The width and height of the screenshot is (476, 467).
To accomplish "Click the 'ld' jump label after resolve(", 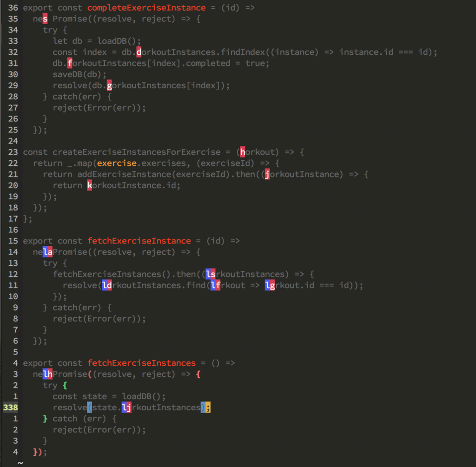I will coord(106,285).
